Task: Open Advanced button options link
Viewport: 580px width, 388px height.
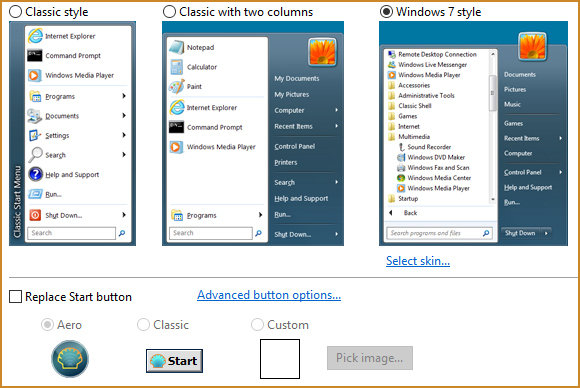Action: (x=269, y=295)
